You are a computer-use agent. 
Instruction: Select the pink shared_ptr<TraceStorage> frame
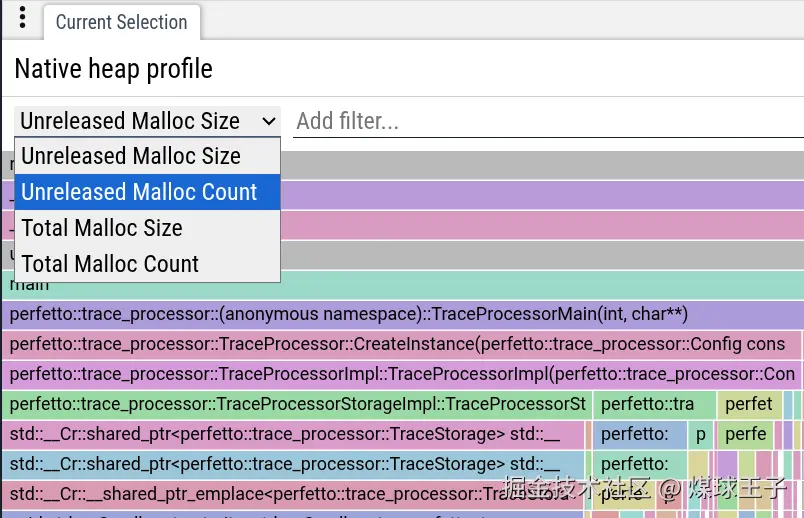[x=293, y=434]
